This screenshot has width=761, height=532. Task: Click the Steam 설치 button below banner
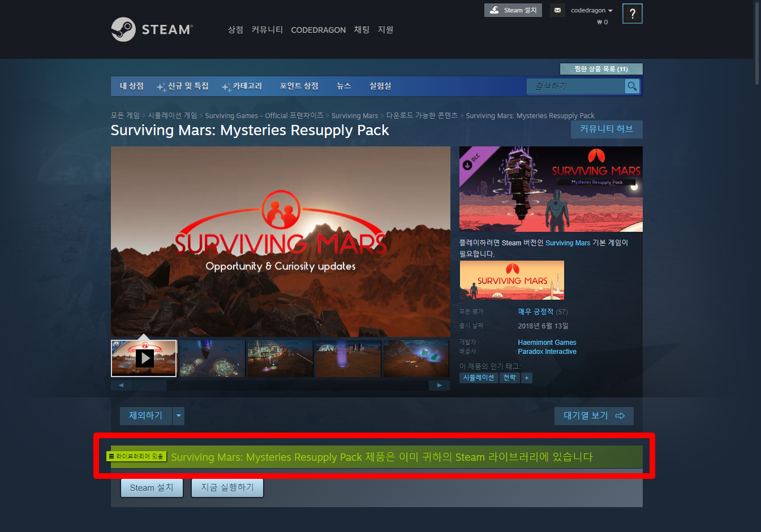pos(152,488)
